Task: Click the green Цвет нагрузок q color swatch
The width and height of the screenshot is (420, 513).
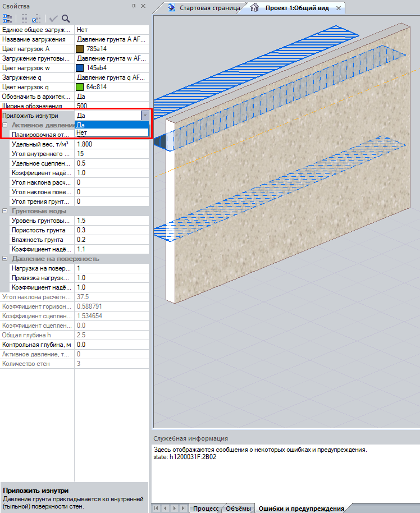Action: pyautogui.click(x=80, y=87)
